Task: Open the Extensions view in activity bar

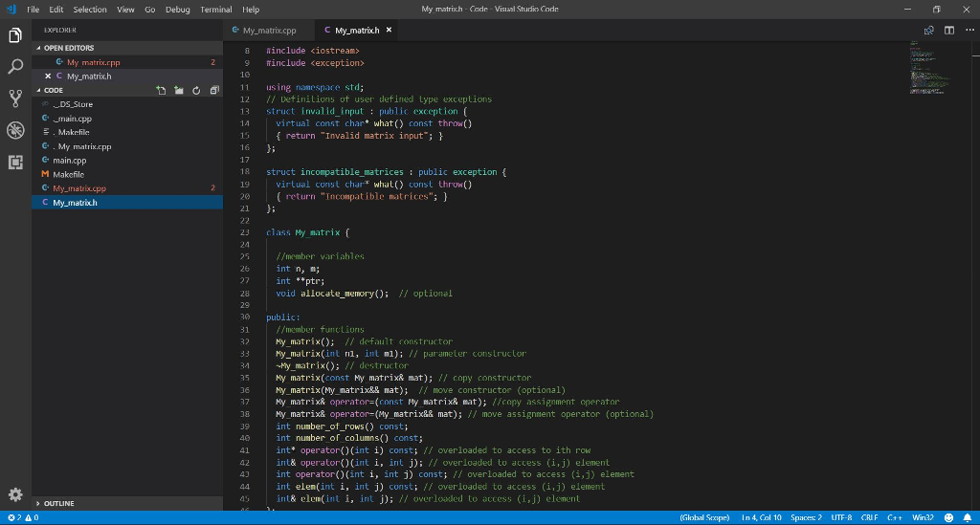Action: 15,163
